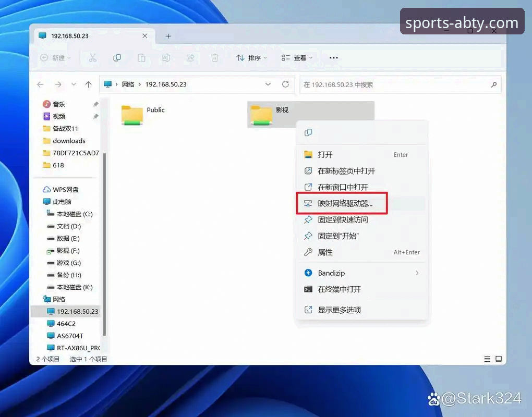This screenshot has height=417, width=532.
Task: Select 此电脑 in the sidebar
Action: tap(57, 202)
